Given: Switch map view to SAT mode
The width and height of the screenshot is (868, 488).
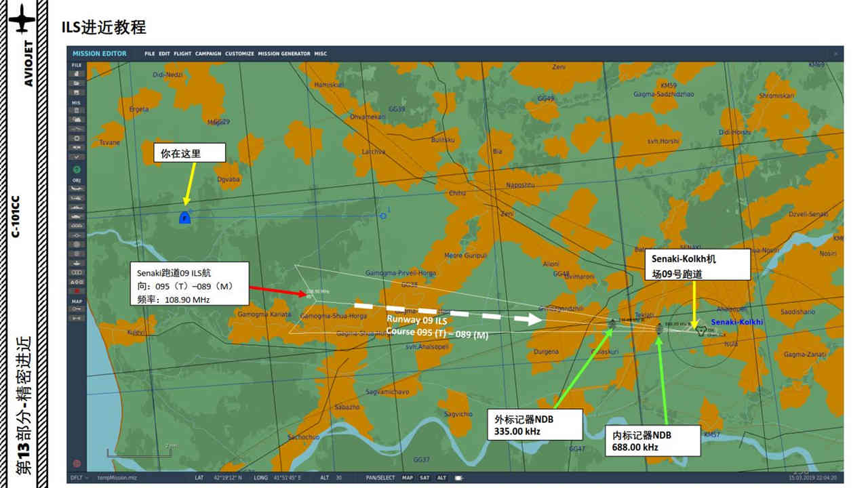Looking at the screenshot, I should pos(425,478).
